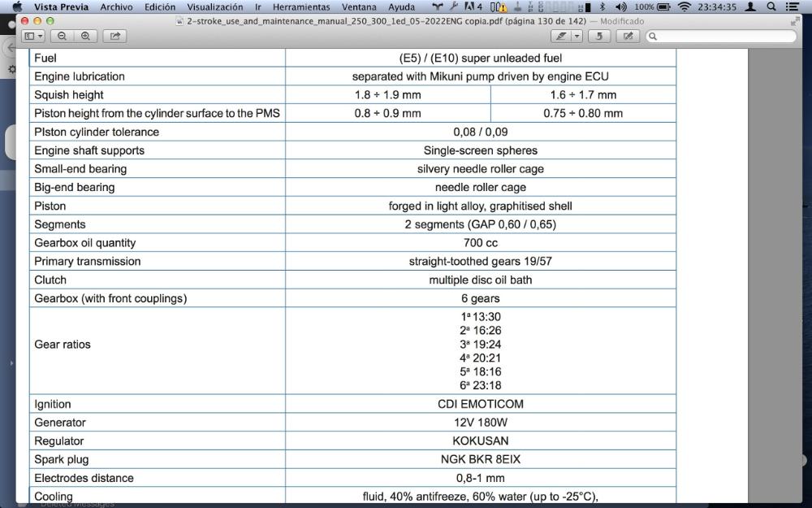Open the user account menu icon
This screenshot has height=508, width=812.
[x=750, y=7]
